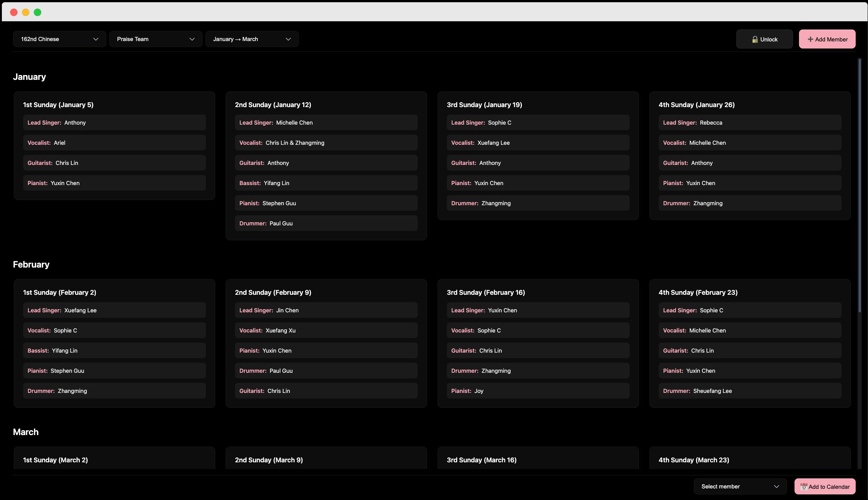Click the green window zoom button
This screenshot has height=500, width=868.
38,12
